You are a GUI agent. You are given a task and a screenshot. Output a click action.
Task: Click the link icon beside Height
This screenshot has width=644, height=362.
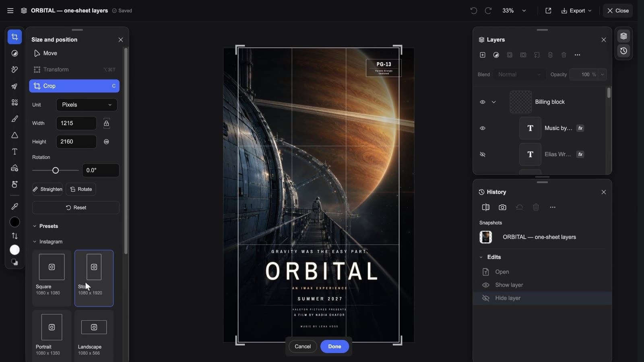(x=106, y=142)
